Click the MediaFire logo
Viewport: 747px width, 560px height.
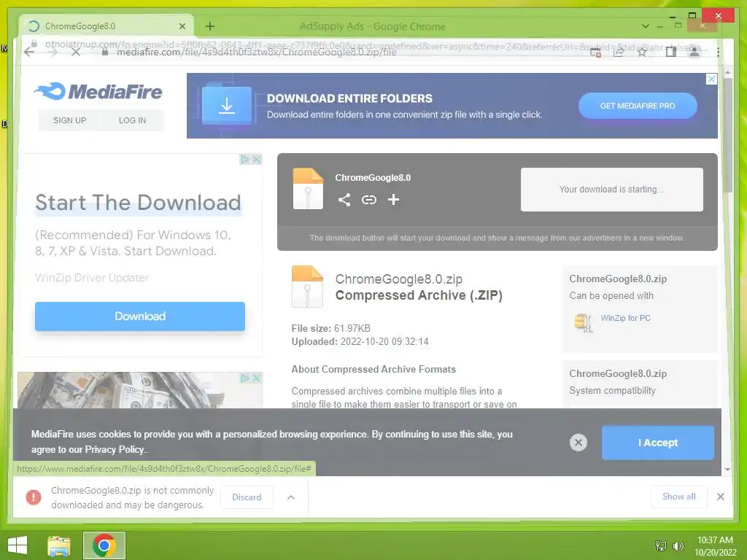click(98, 91)
